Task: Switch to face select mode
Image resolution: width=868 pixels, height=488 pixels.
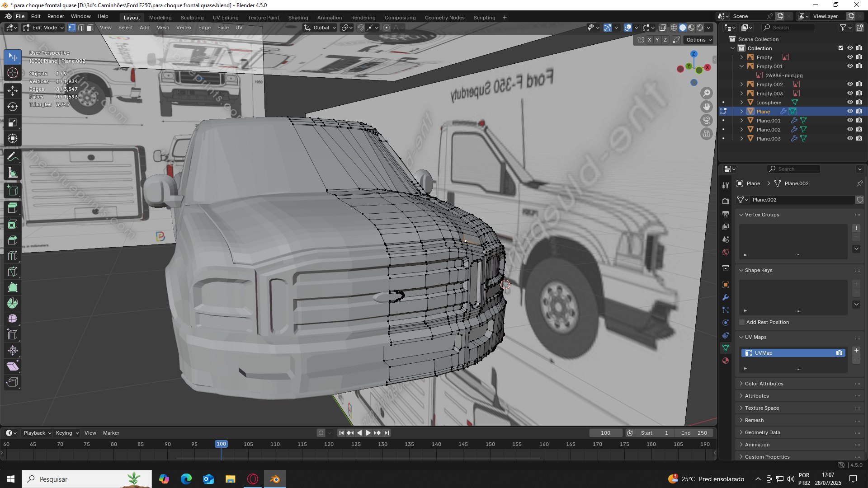Action: point(90,28)
